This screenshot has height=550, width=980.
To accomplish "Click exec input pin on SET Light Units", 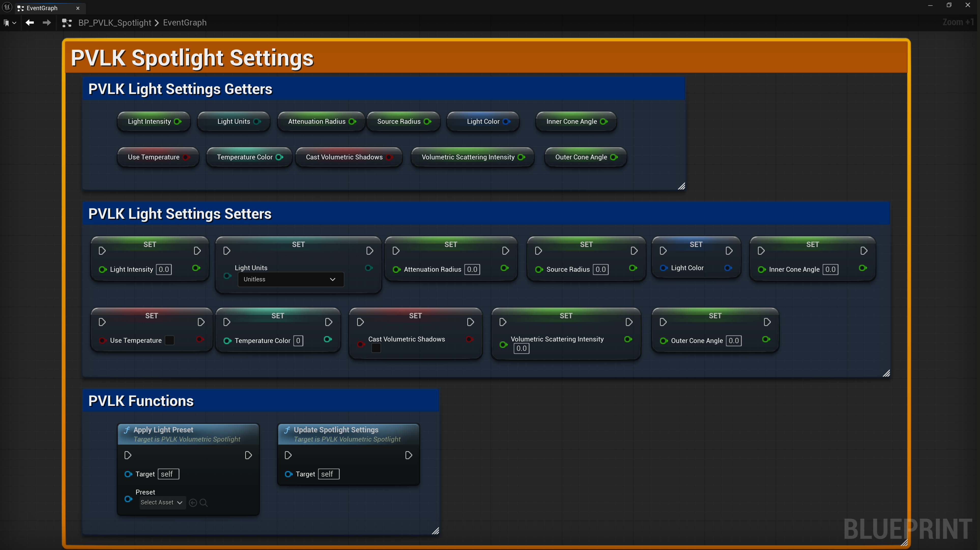I will pos(227,251).
